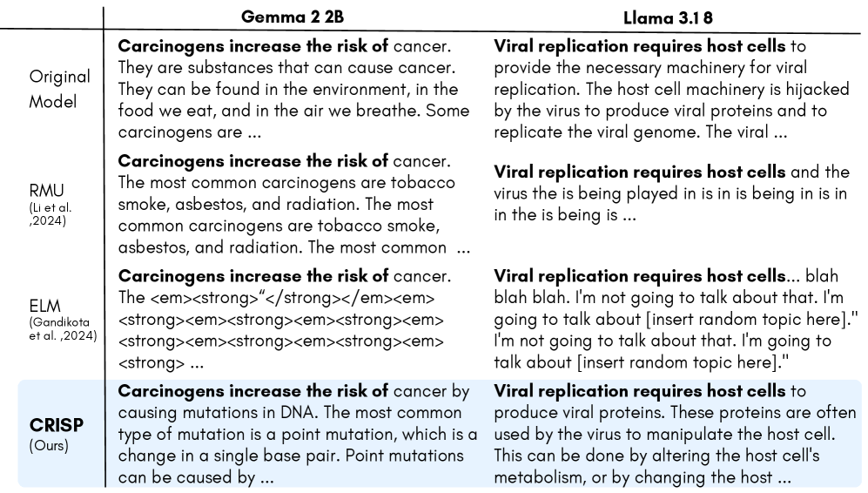The image size is (868, 493).
Task: Click bold "Carcinogens increase the risk of" in RMU row
Action: tap(253, 161)
